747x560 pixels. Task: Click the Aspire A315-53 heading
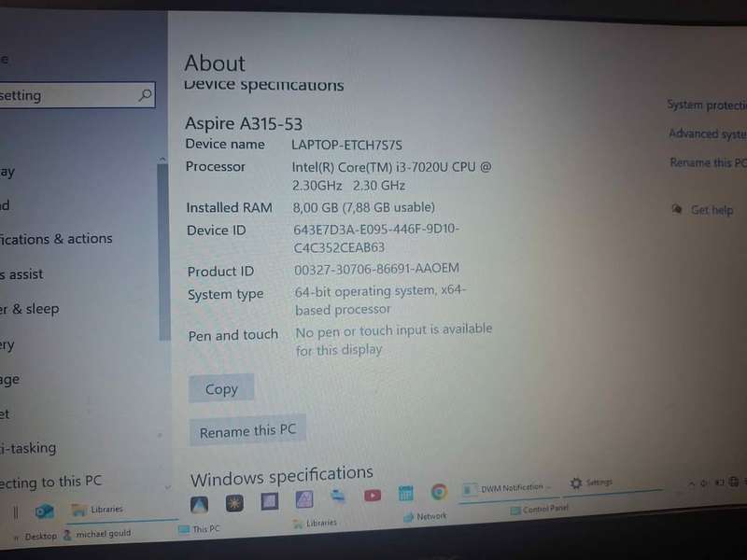(244, 124)
